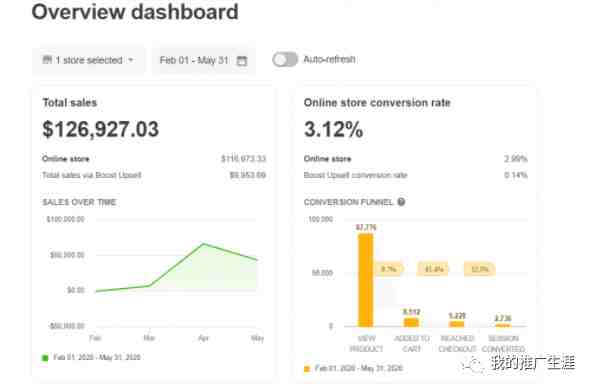Click the Overview dashboard heading
This screenshot has height=389, width=593.
(x=135, y=12)
